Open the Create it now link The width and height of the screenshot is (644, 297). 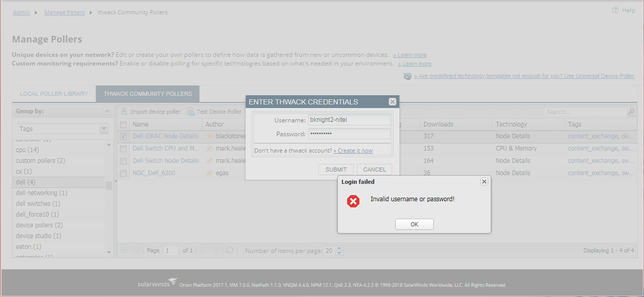tap(353, 151)
